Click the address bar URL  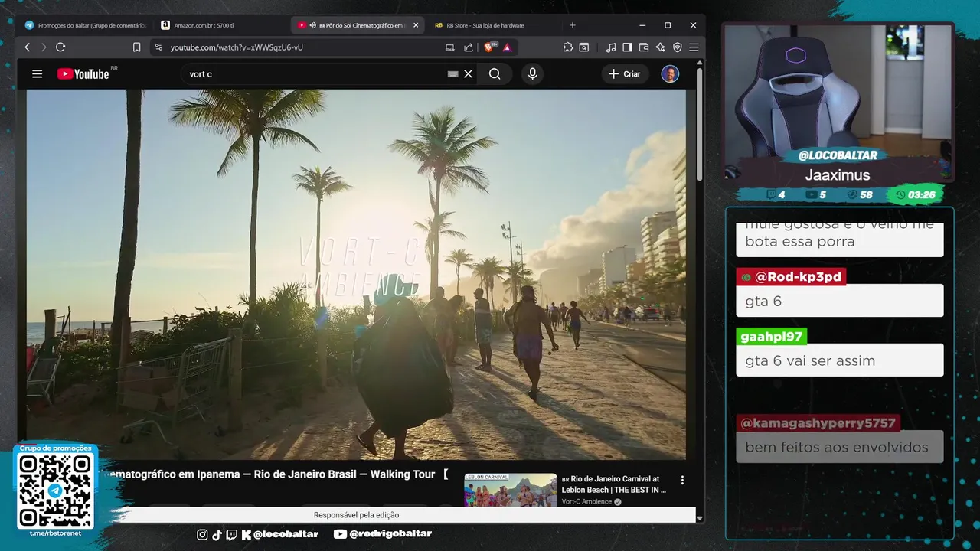pos(237,47)
